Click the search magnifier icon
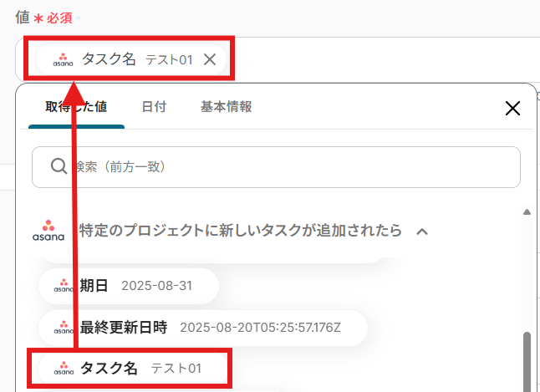 pos(59,166)
